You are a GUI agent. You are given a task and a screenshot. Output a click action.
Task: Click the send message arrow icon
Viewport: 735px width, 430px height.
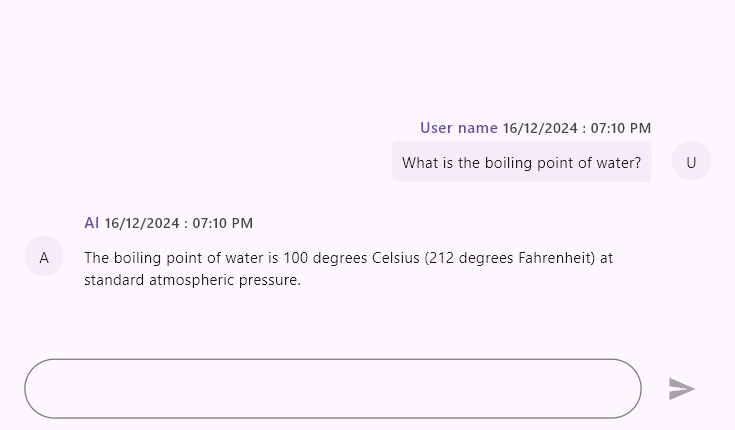click(681, 389)
